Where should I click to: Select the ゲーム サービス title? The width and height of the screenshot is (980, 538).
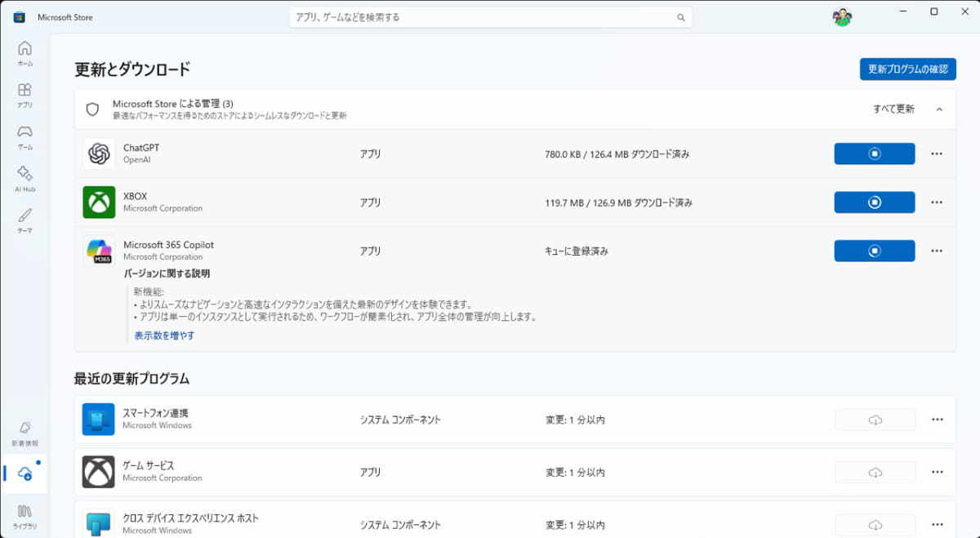click(x=148, y=465)
